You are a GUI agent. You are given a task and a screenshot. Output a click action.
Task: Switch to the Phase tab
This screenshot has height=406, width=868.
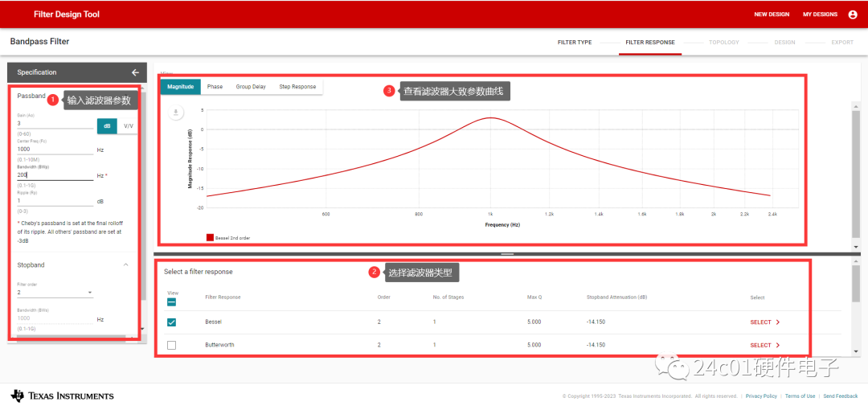(215, 87)
